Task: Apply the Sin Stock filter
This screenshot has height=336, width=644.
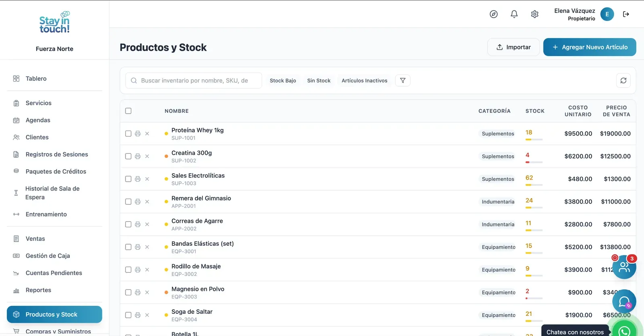Action: [319, 81]
